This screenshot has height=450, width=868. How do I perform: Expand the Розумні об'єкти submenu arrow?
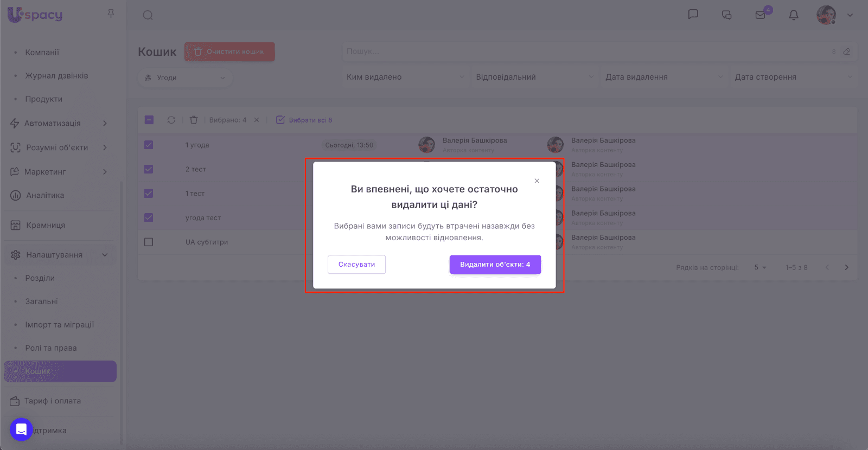click(105, 147)
